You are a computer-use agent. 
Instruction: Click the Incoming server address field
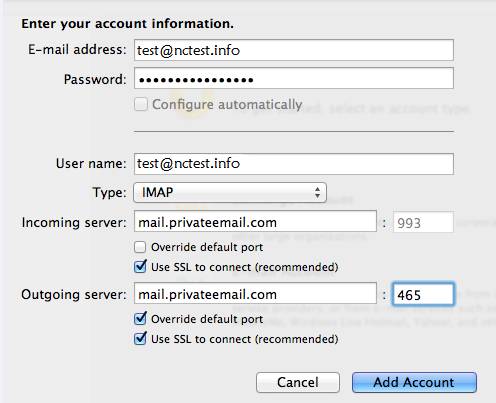coord(255,221)
